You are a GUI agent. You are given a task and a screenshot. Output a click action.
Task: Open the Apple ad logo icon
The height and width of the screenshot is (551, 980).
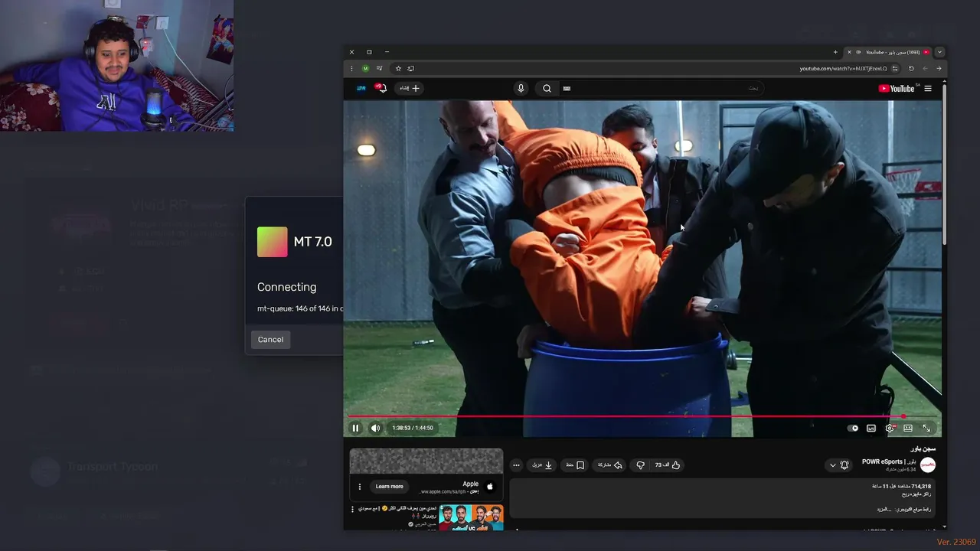coord(491,486)
